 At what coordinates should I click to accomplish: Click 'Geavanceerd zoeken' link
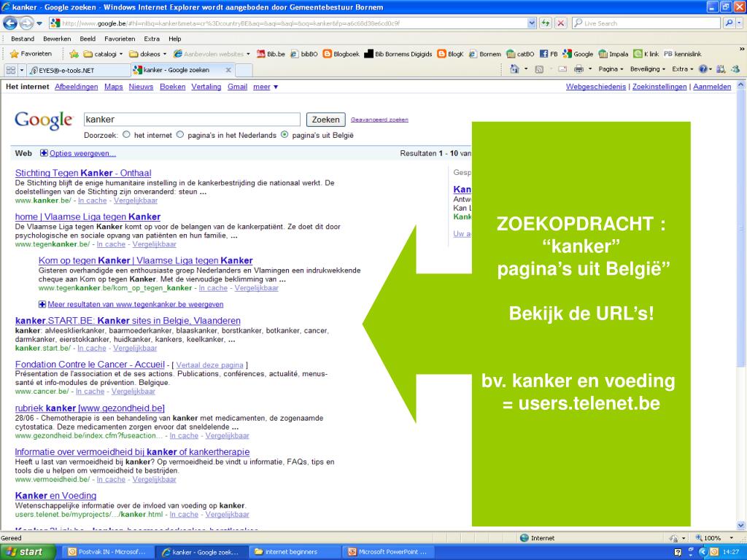pos(379,120)
